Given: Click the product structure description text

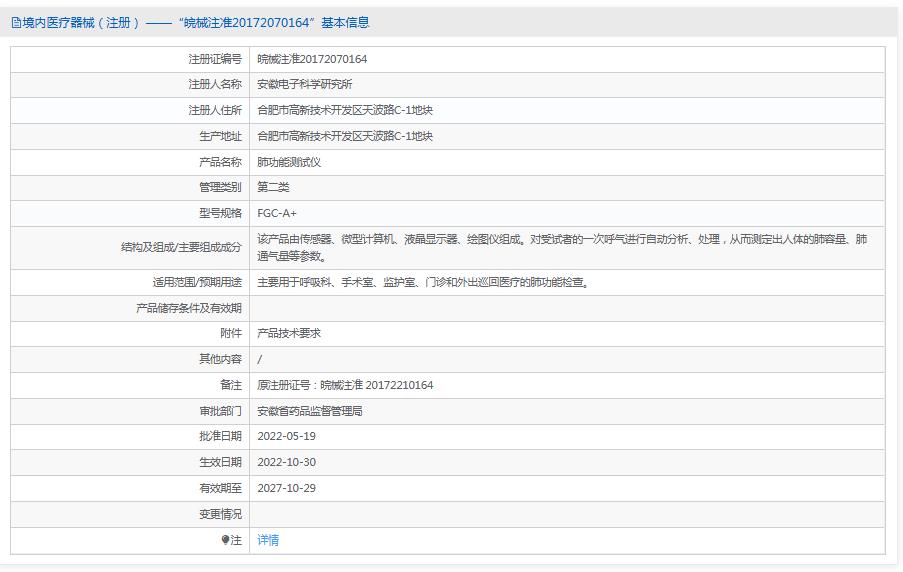Looking at the screenshot, I should [561, 247].
